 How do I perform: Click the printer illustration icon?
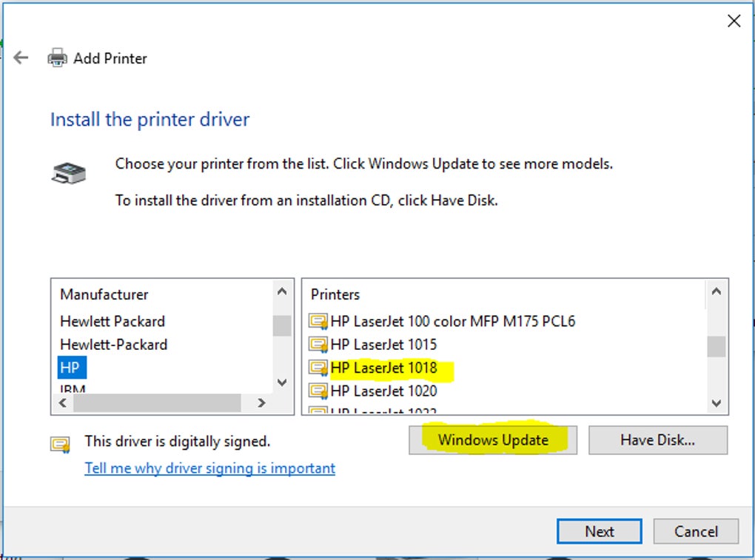(x=68, y=172)
